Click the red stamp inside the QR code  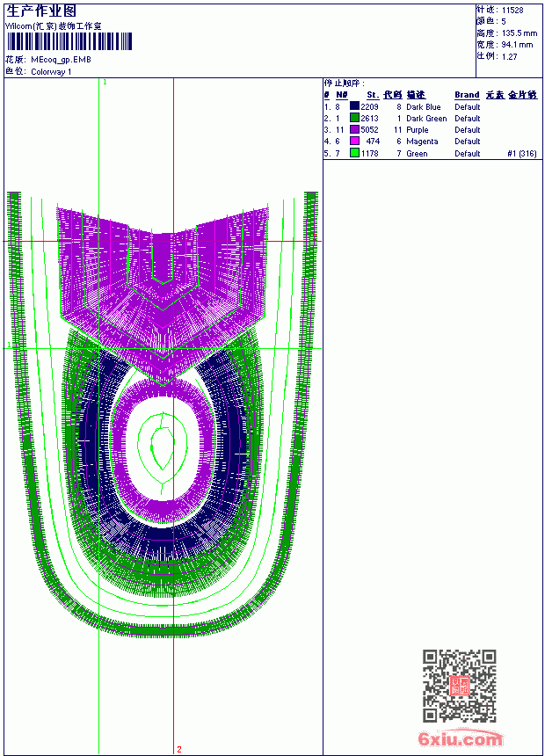tap(460, 686)
